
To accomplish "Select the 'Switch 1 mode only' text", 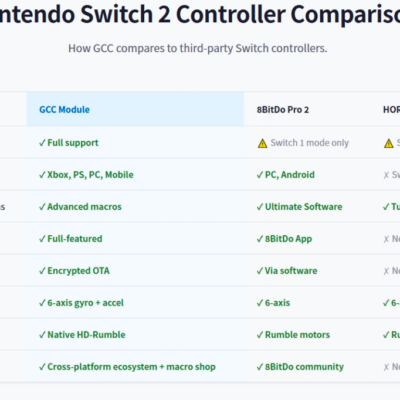I will (309, 143).
